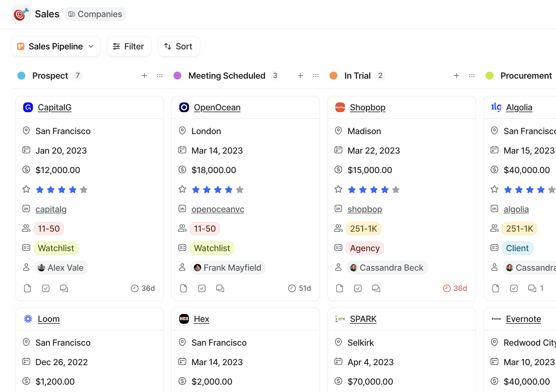Click the notes icon on OpenOcean card
556x392 pixels.
[x=184, y=288]
